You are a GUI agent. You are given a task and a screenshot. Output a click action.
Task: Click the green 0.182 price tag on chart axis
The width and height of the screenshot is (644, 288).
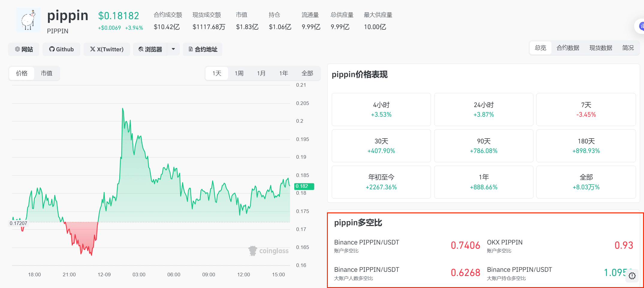tap(304, 186)
